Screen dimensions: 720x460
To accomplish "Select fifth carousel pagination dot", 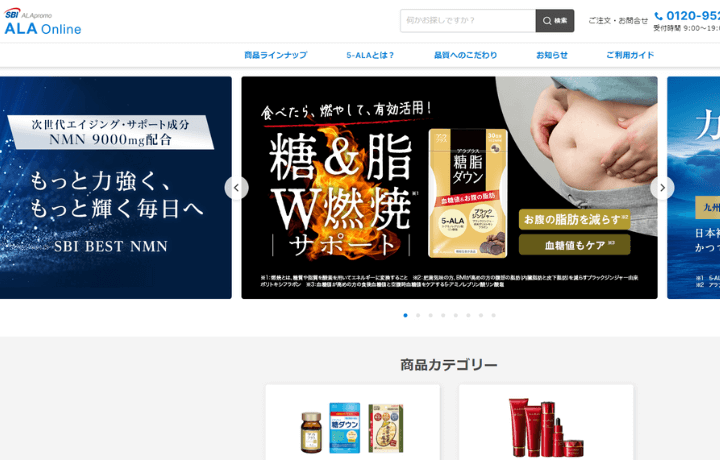I will 456,315.
